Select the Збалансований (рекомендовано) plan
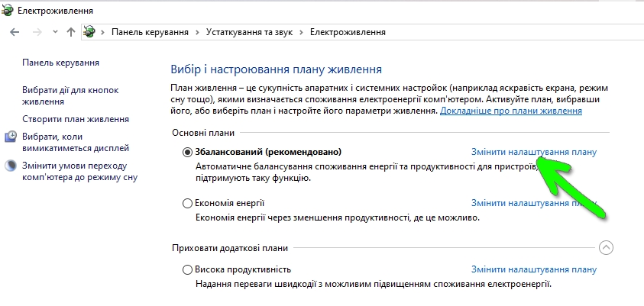Viewport: 644px width, 306px height. 188,152
